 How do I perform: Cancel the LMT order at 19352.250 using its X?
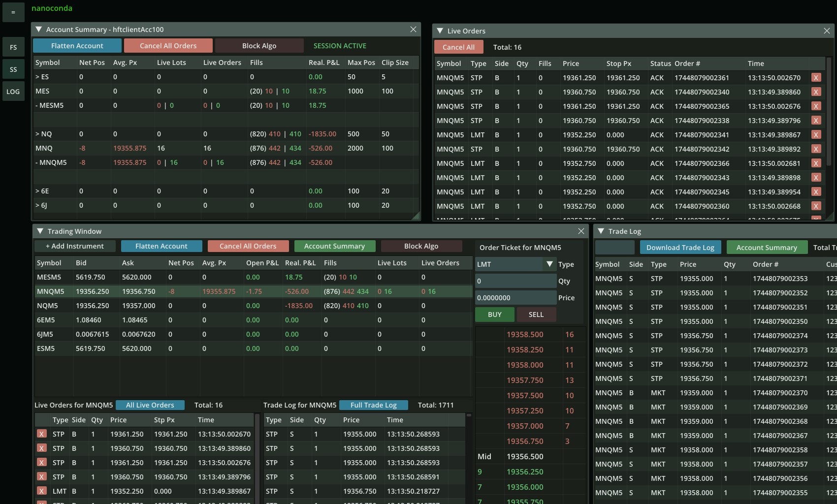click(41, 491)
